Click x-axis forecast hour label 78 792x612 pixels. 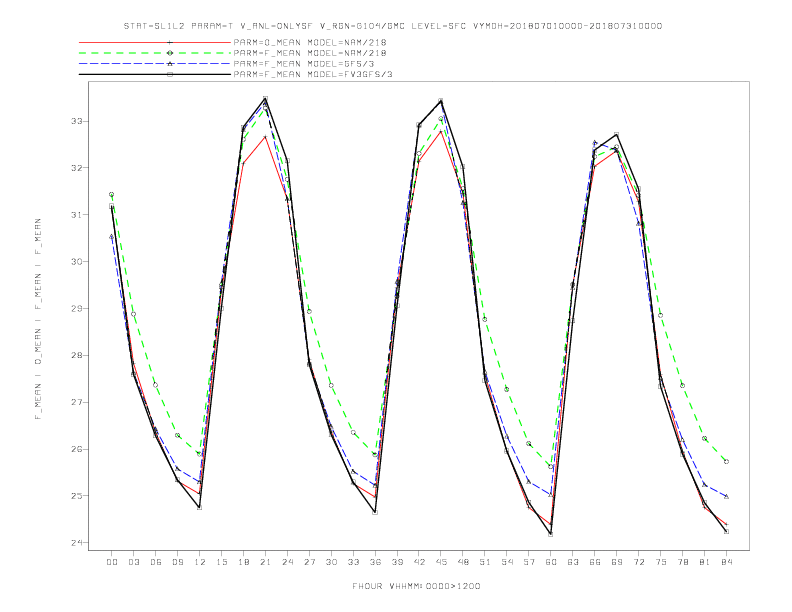click(682, 562)
